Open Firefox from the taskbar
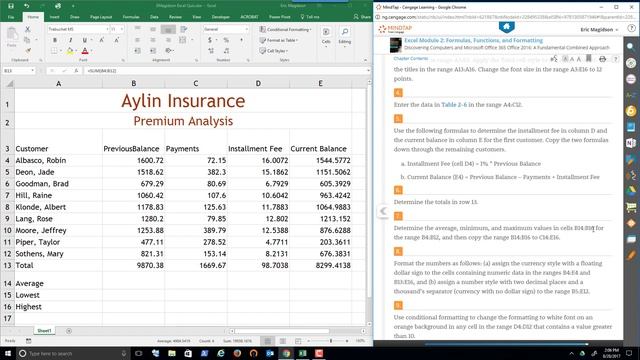This screenshot has height=360, width=640. click(x=237, y=353)
